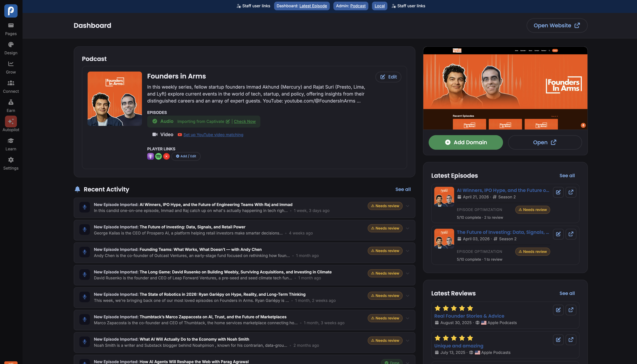Open the Admin: Podcast staff link

pos(351,6)
